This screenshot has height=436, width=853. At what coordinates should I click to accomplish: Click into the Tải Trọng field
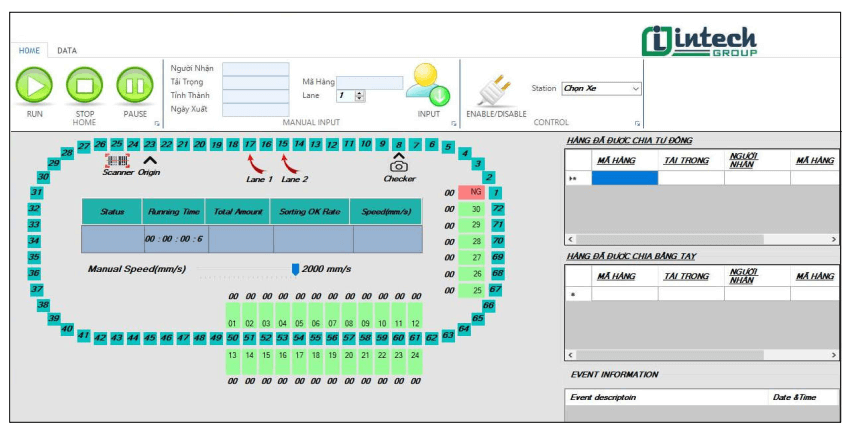pyautogui.click(x=256, y=82)
